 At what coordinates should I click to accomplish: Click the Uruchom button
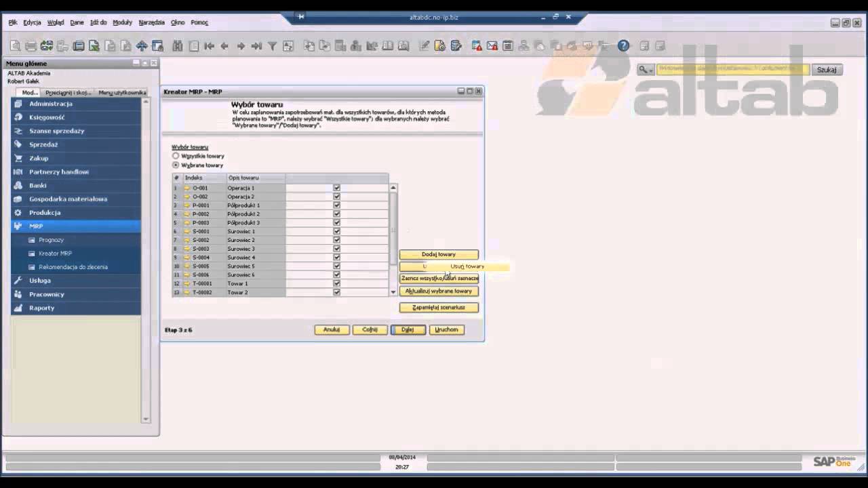coord(446,329)
